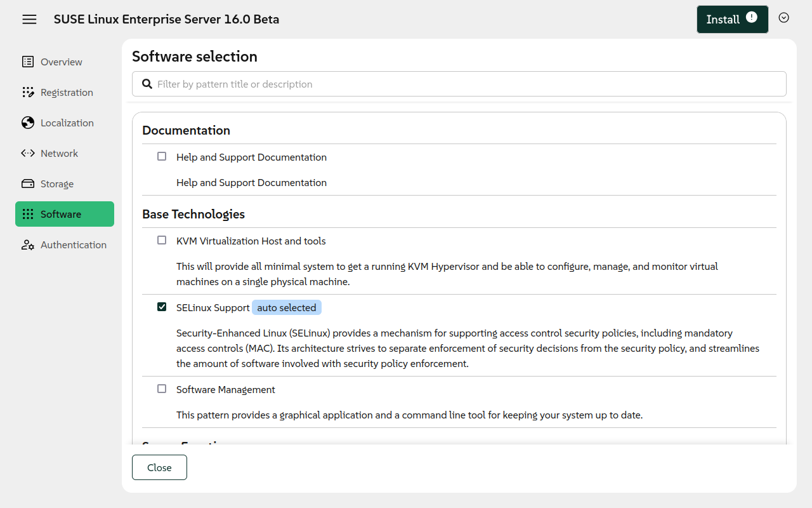Click the Overview sidebar icon
812x508 pixels.
point(28,62)
